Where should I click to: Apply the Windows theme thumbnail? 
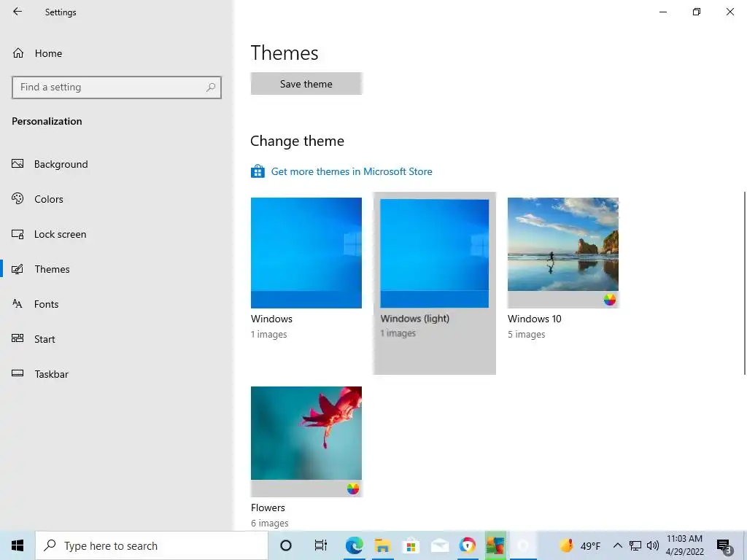pyautogui.click(x=306, y=253)
